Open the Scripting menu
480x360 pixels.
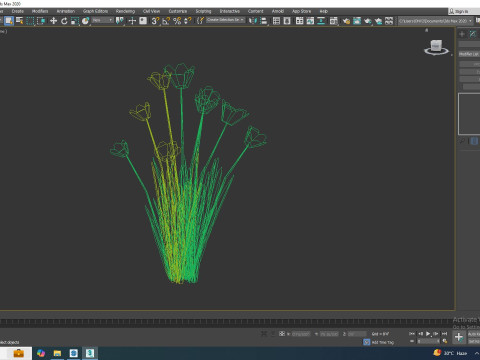(x=203, y=11)
